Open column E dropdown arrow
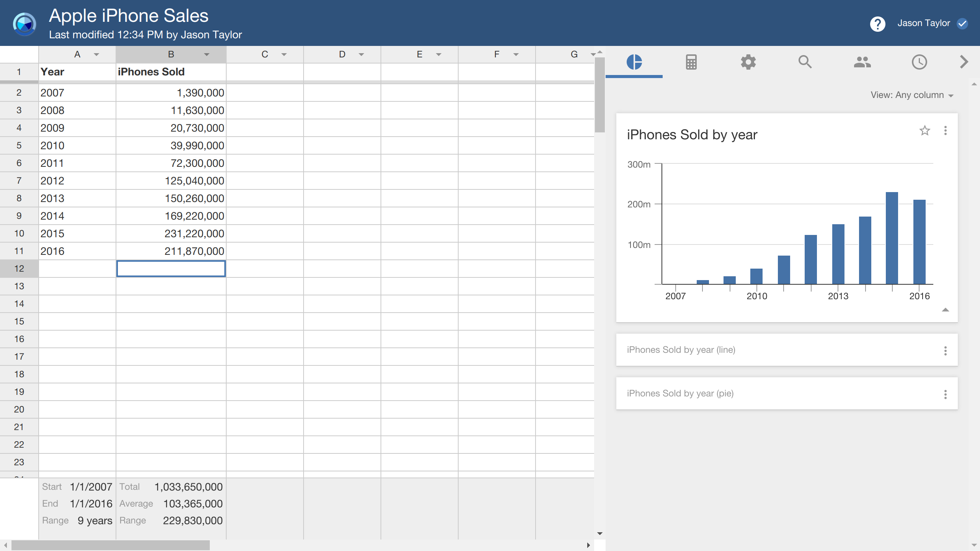 pyautogui.click(x=439, y=55)
